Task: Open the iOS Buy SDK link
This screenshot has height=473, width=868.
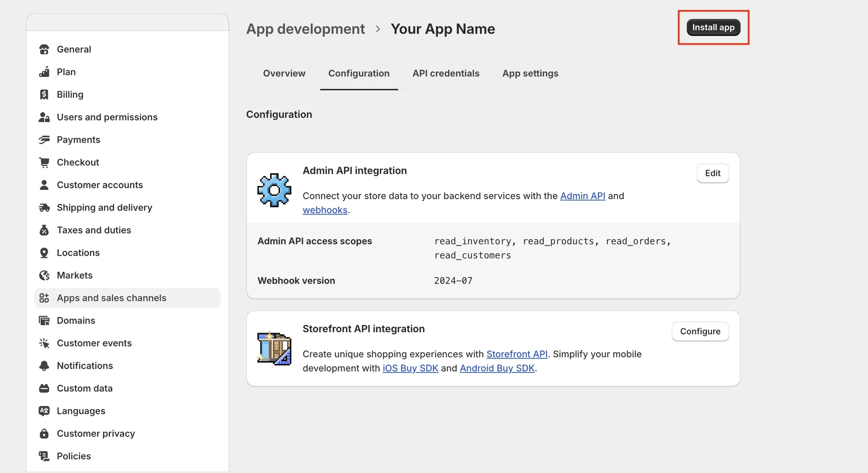Action: pos(410,368)
